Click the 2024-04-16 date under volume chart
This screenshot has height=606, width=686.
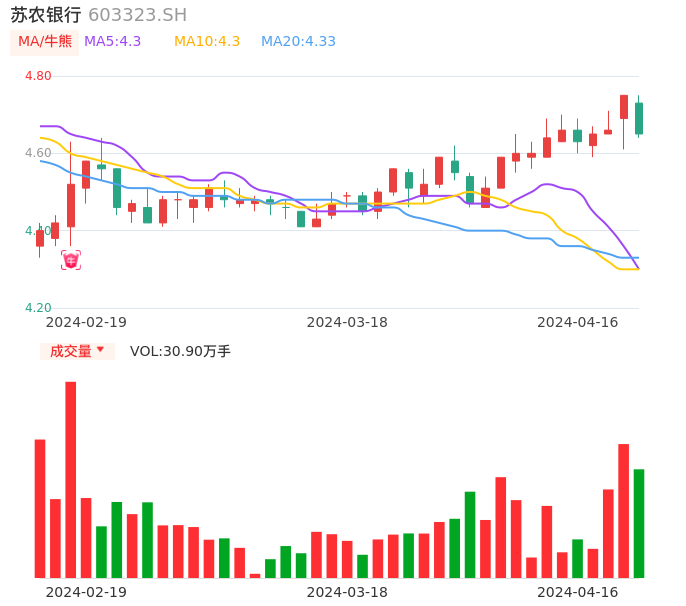[578, 592]
